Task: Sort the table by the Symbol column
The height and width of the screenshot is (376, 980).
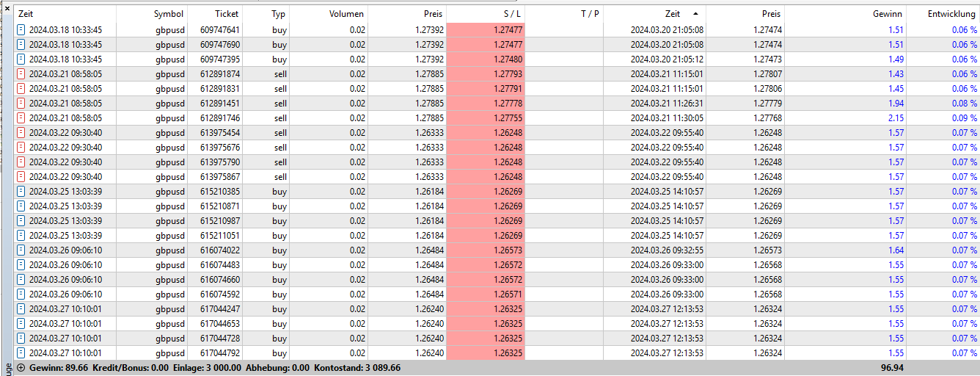Action: coord(168,14)
